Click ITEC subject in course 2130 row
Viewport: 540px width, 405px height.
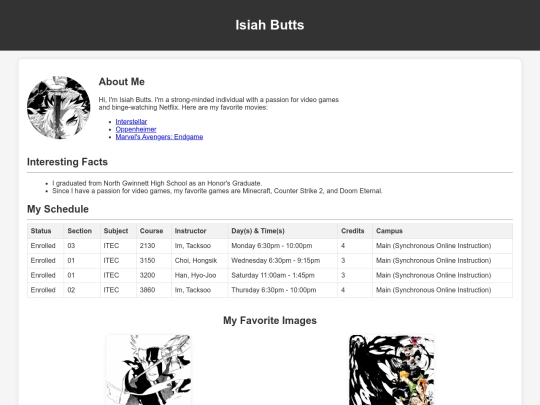pos(118,246)
